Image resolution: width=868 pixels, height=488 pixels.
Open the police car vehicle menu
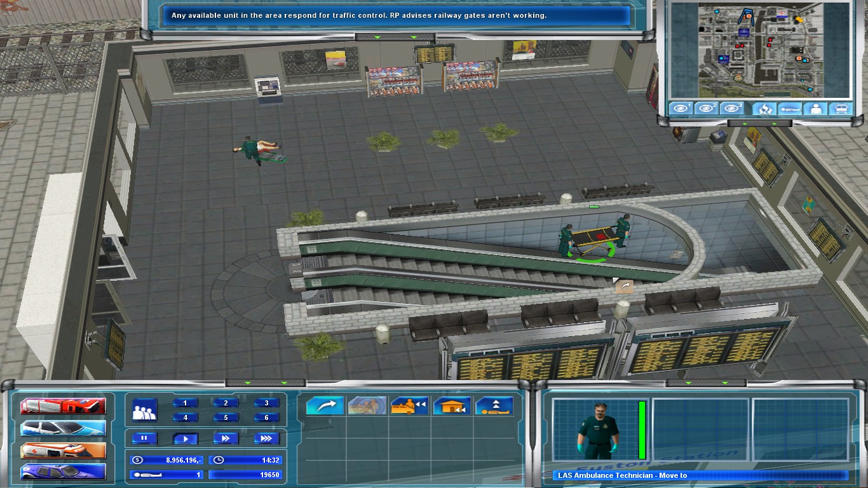pyautogui.click(x=63, y=429)
